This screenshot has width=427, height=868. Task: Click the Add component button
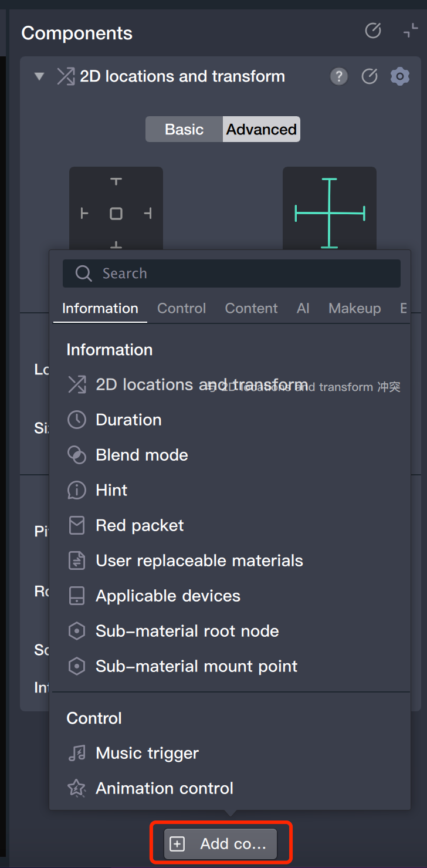(221, 843)
